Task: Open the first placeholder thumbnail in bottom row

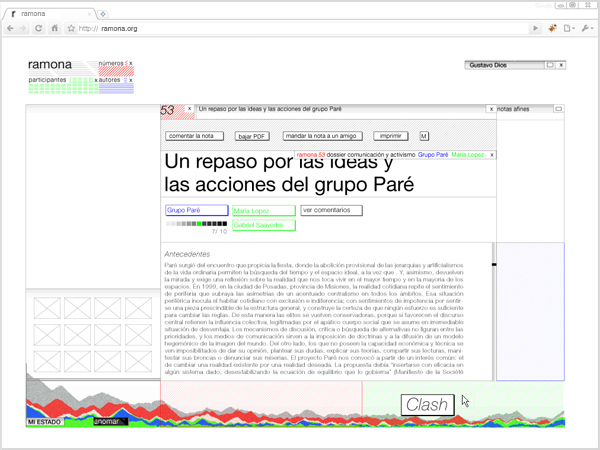Action: pyautogui.click(x=47, y=362)
